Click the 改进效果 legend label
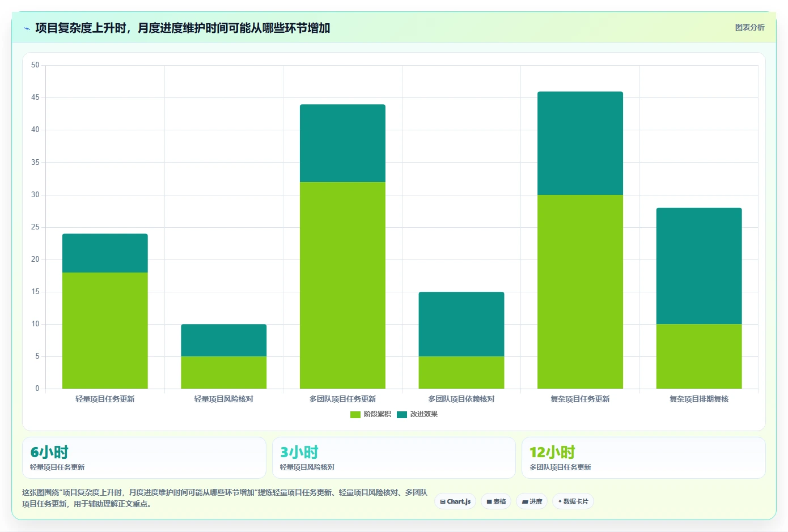788x532 pixels. [x=423, y=414]
